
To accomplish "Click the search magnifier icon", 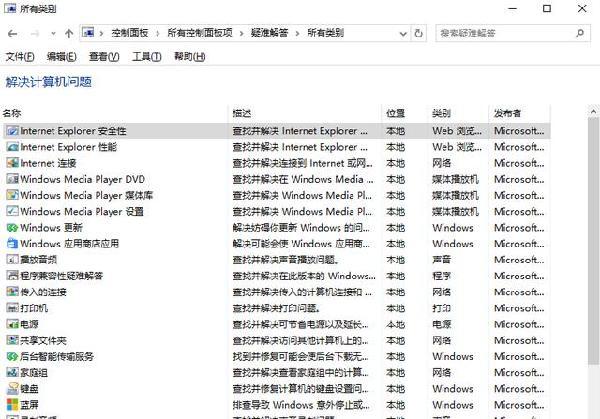I will point(580,33).
